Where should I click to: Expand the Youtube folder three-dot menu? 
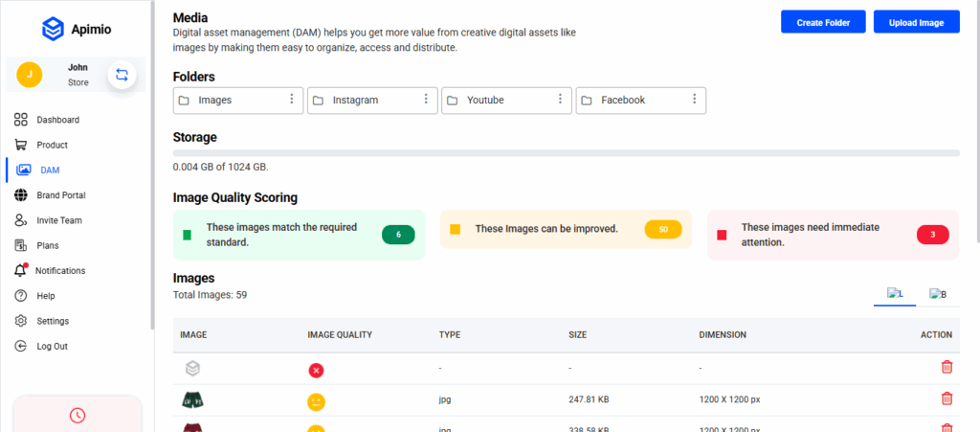560,100
